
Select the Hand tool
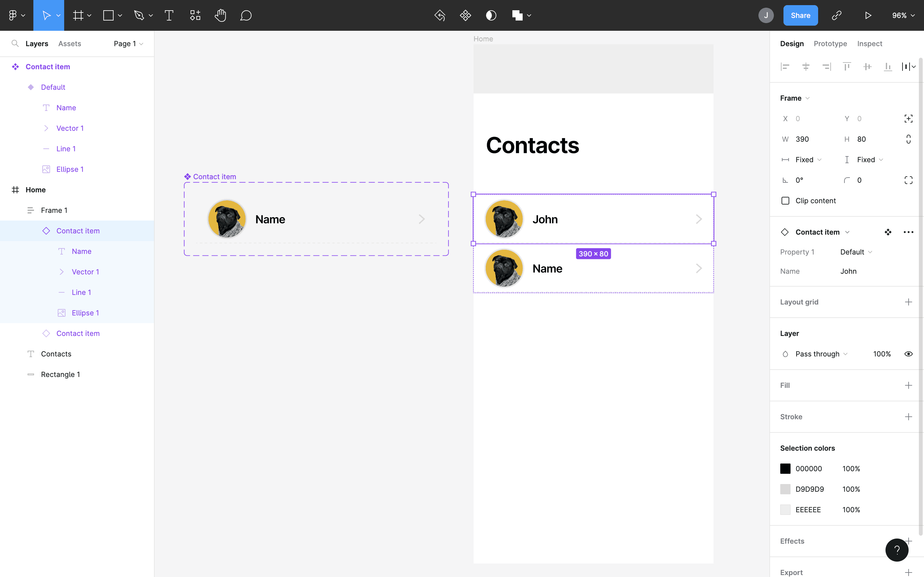pyautogui.click(x=220, y=15)
